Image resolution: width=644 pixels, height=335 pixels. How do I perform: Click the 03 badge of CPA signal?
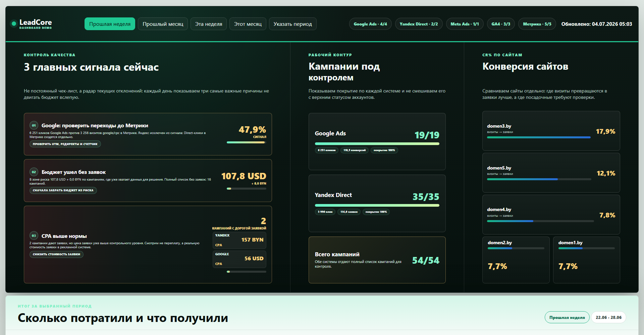(34, 236)
